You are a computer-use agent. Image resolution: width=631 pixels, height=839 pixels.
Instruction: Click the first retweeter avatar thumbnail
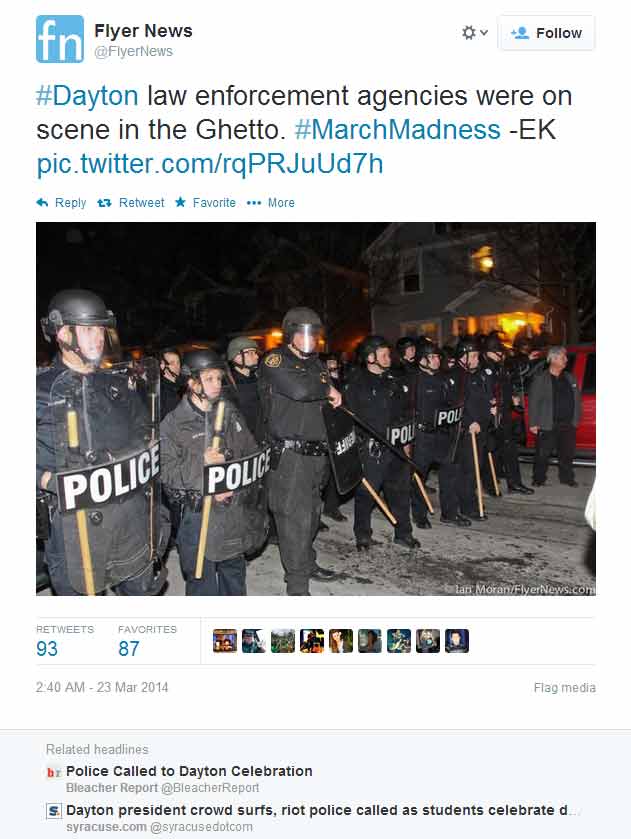[225, 640]
